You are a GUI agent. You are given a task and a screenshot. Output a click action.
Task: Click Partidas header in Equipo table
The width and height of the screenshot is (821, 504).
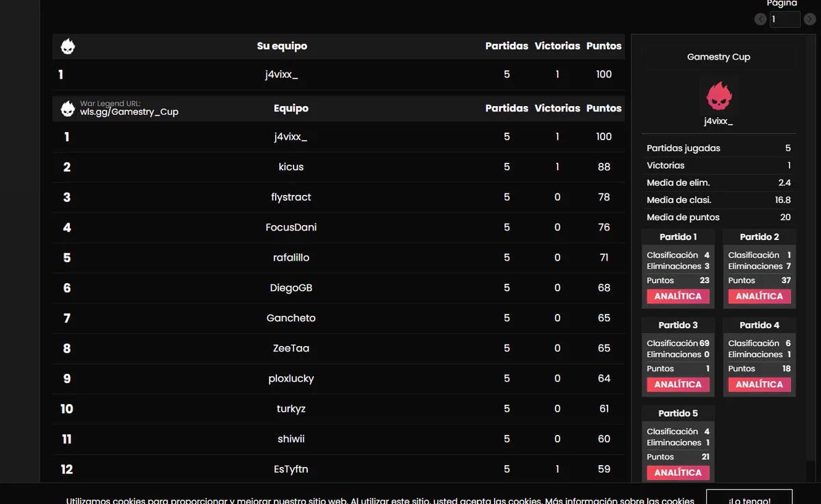(x=507, y=108)
